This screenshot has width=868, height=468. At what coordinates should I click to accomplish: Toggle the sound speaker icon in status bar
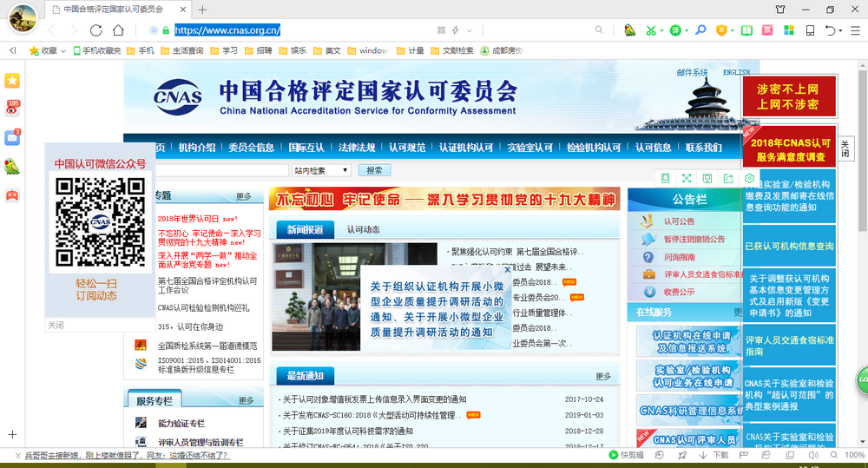pyautogui.click(x=812, y=455)
